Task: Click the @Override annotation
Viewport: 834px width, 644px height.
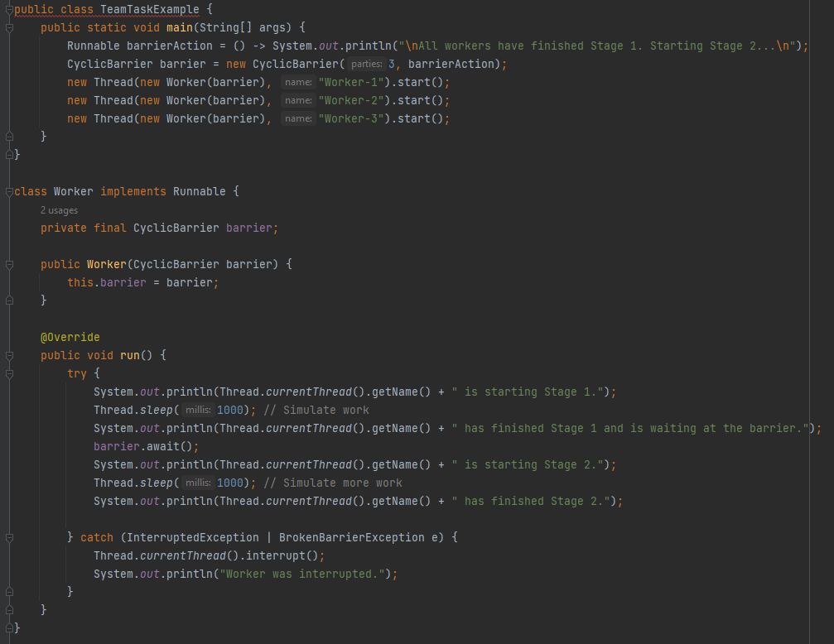Action: [x=70, y=338]
